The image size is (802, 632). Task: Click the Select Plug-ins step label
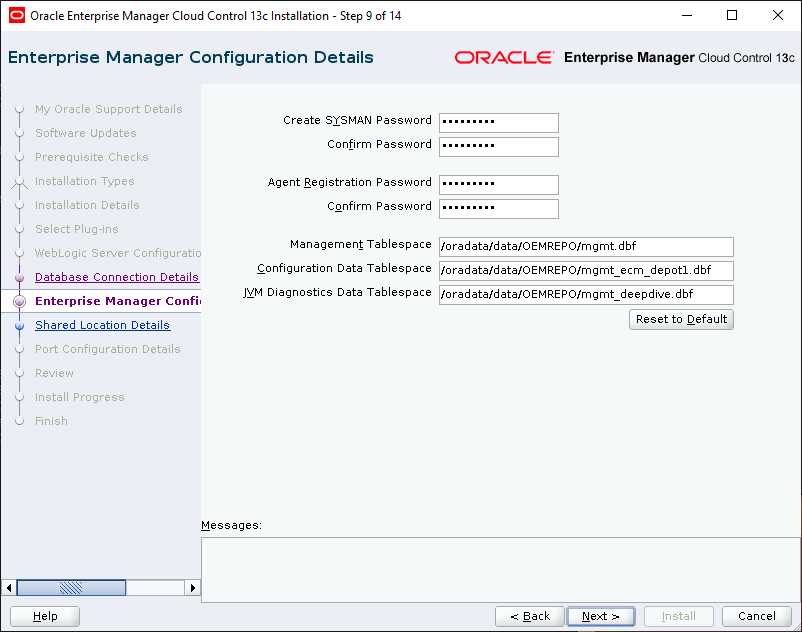pos(76,229)
